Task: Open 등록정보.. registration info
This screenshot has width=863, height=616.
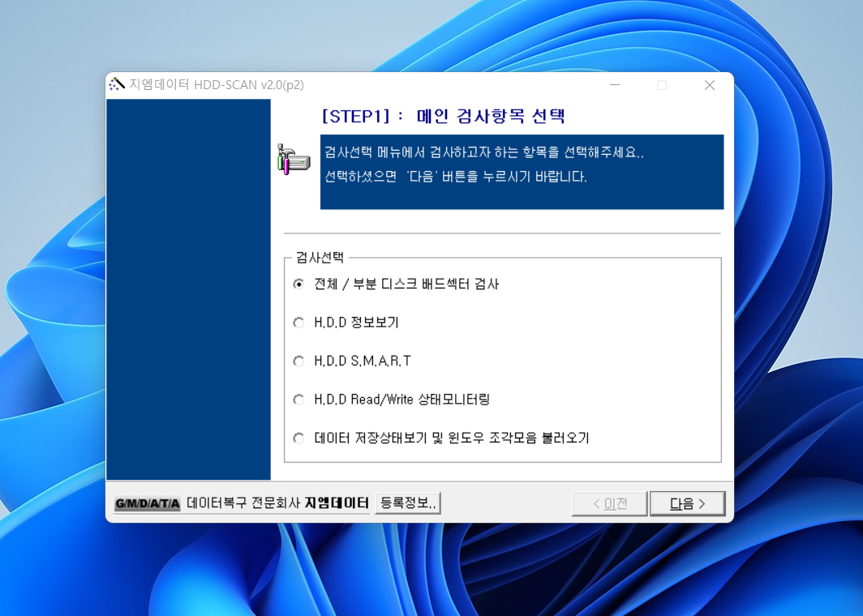Action: point(408,503)
